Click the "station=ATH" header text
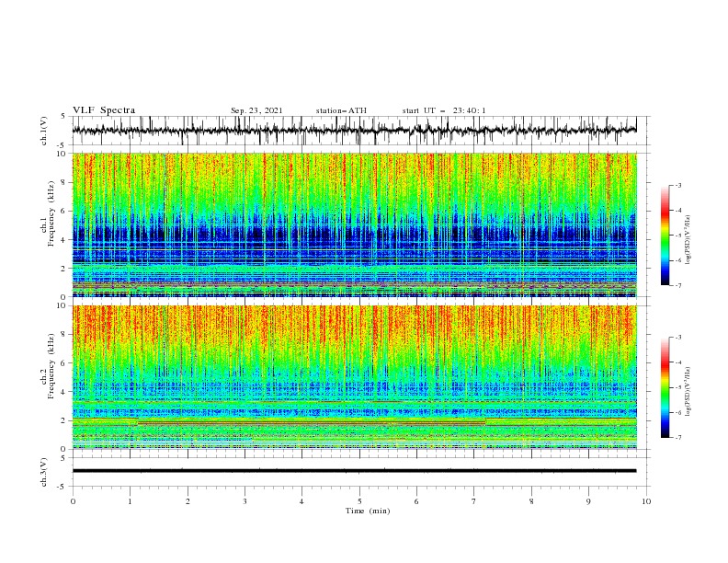Viewport: 728px width, 563px height. pyautogui.click(x=341, y=110)
